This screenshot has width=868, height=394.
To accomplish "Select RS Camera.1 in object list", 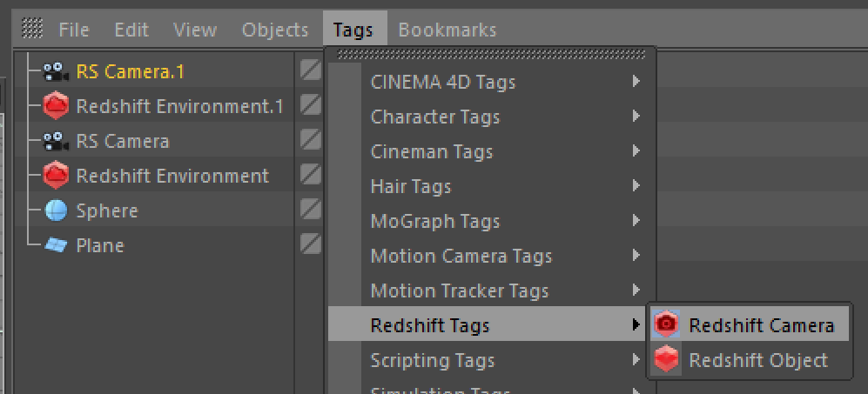I will click(x=130, y=72).
